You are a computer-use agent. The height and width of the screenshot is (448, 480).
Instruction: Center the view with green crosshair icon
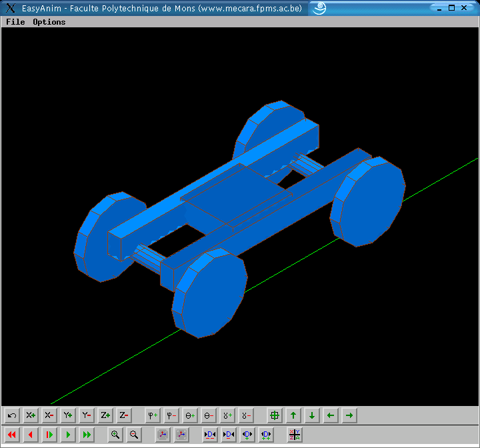click(x=275, y=415)
